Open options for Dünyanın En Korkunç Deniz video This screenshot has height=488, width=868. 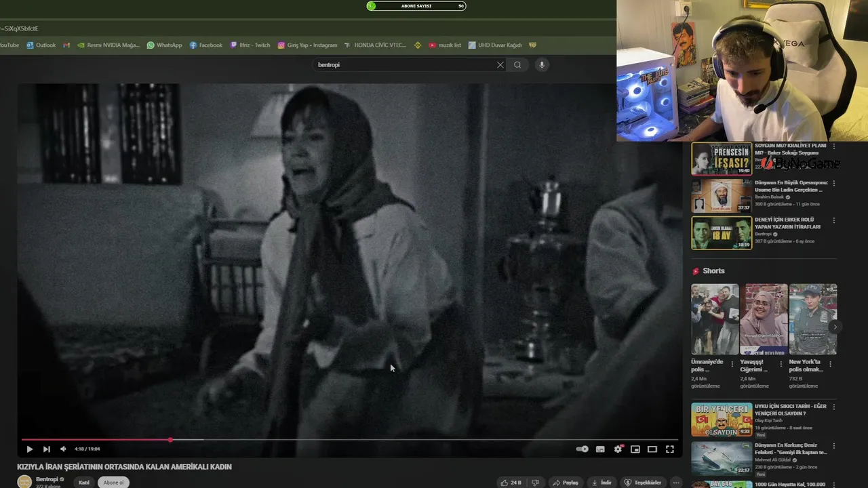point(834,445)
